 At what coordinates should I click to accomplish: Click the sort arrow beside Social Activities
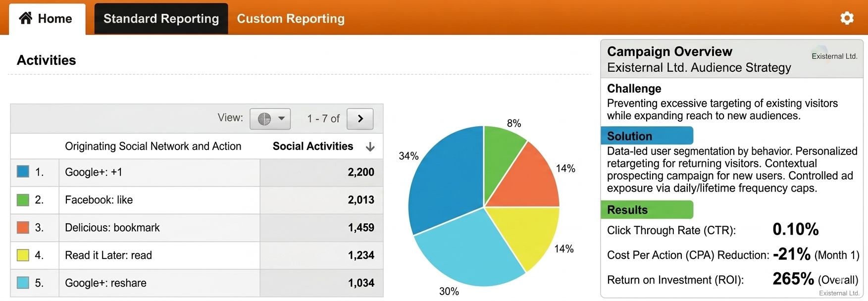pyautogui.click(x=370, y=147)
